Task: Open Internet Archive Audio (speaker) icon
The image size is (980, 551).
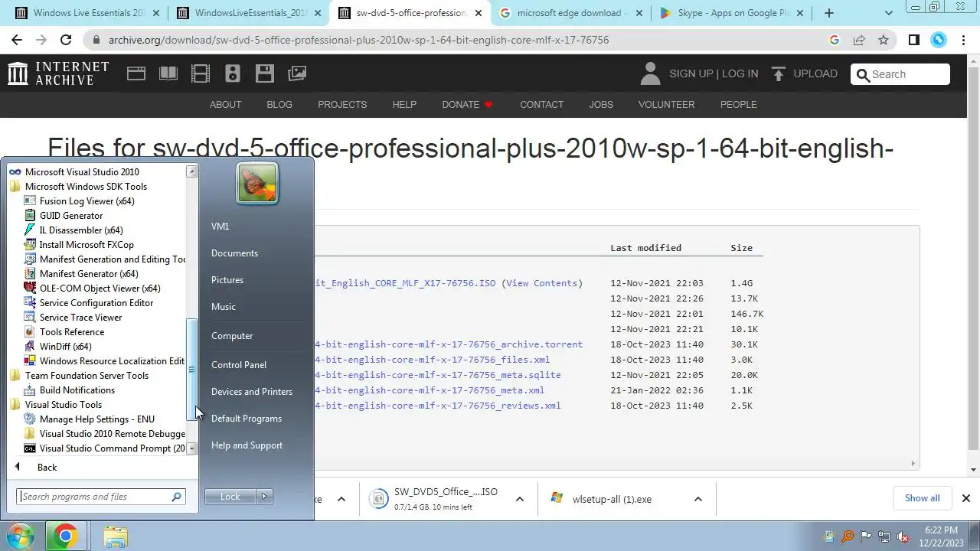Action: tap(233, 73)
